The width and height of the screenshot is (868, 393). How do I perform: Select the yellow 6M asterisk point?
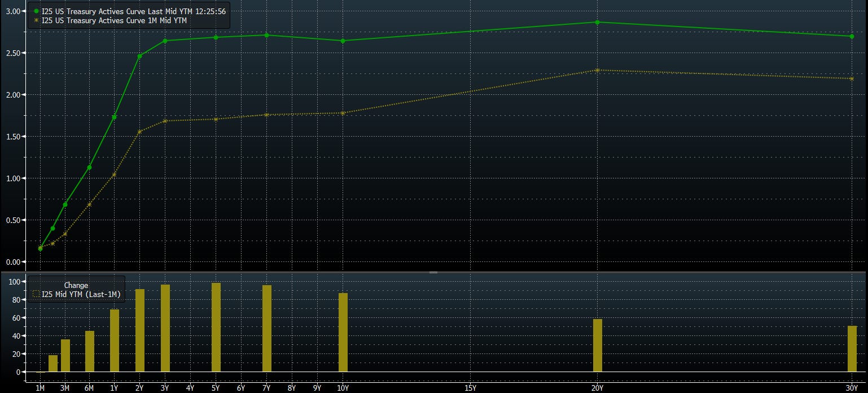tap(89, 204)
